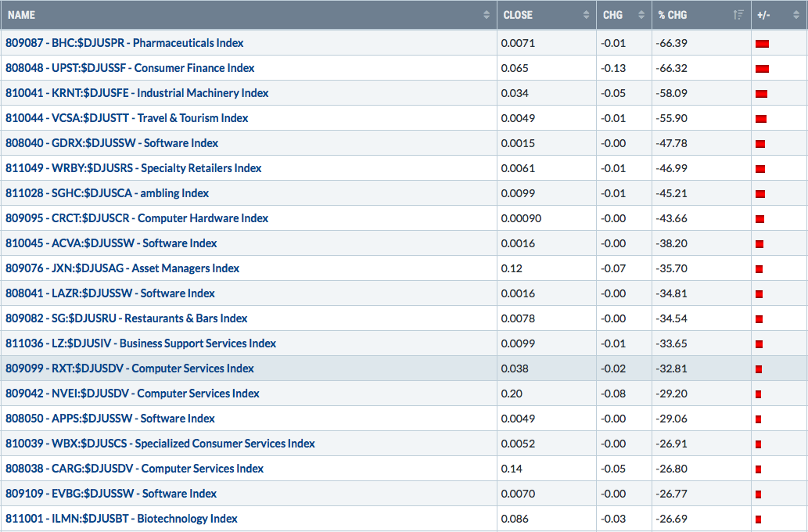Open UPST Consumer Finance Index link

[x=130, y=68]
